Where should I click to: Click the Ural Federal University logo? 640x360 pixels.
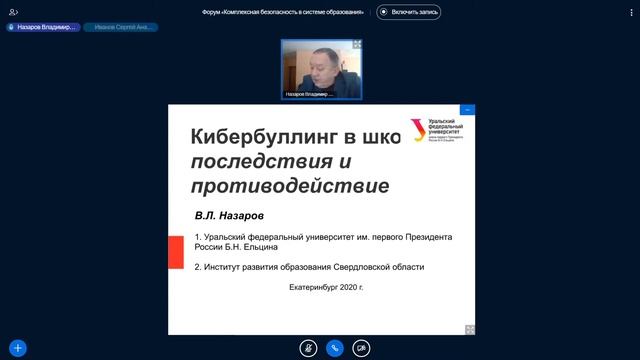pyautogui.click(x=437, y=130)
